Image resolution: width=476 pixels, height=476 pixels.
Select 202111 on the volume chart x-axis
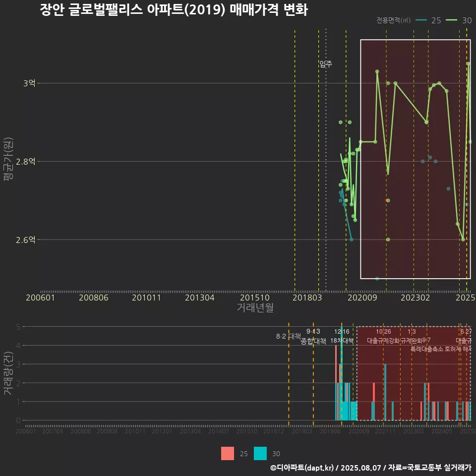click(x=385, y=431)
